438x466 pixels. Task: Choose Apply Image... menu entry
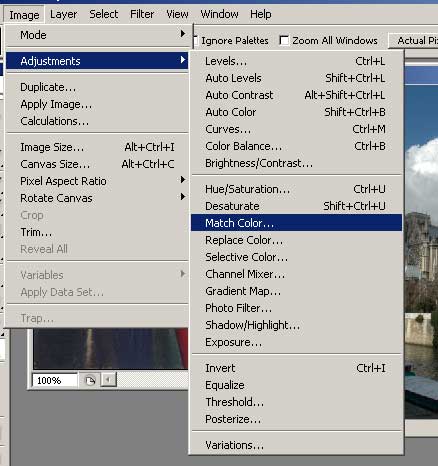(x=97, y=104)
